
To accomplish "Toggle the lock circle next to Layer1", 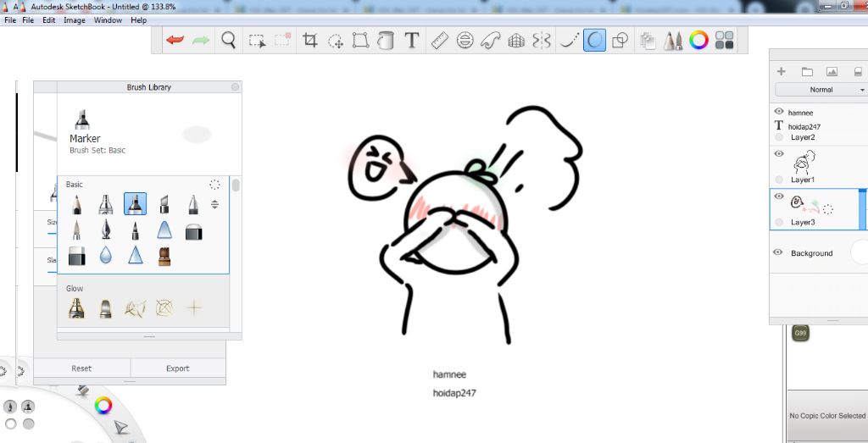I will 779,180.
